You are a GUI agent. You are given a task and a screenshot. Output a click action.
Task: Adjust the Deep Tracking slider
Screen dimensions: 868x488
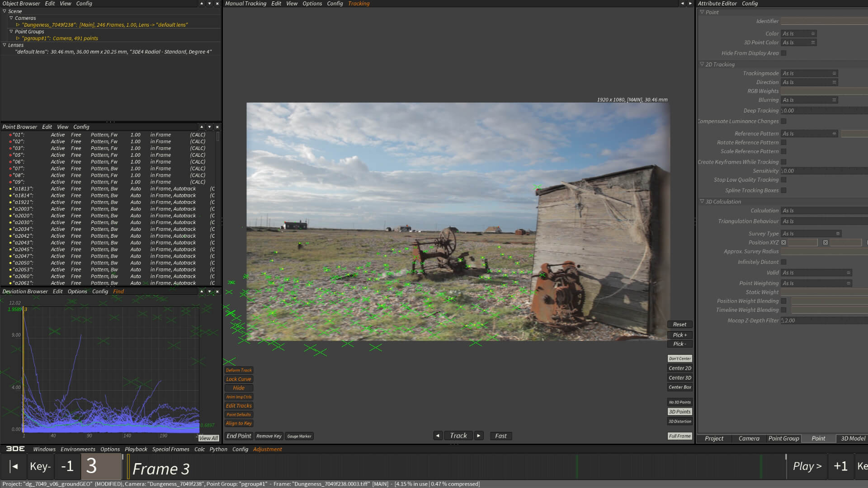coord(823,110)
